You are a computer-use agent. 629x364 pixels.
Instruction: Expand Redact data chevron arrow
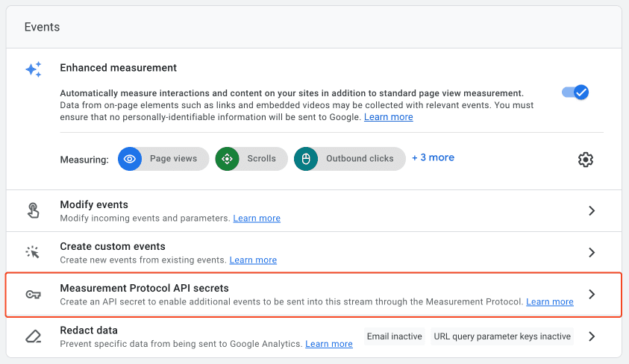pyautogui.click(x=592, y=336)
